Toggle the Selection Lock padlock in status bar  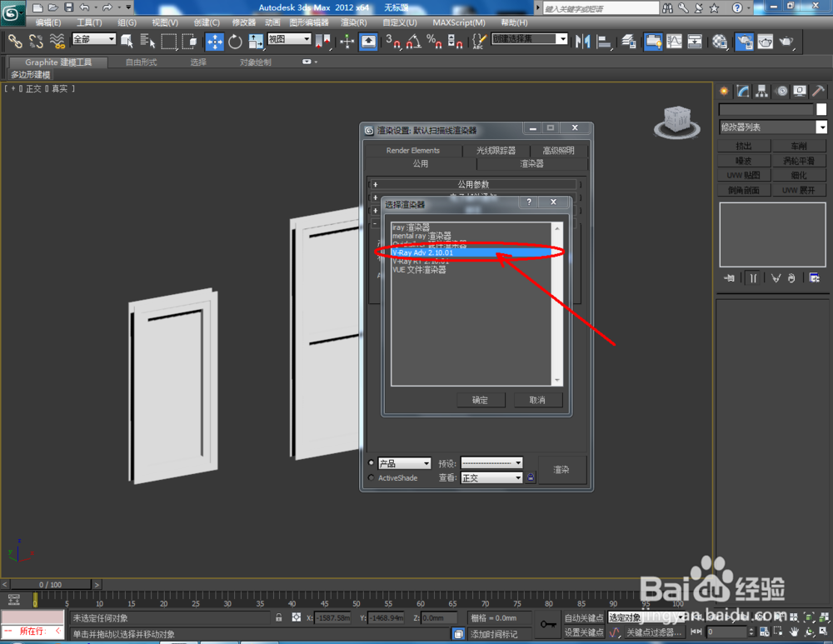coord(278,617)
